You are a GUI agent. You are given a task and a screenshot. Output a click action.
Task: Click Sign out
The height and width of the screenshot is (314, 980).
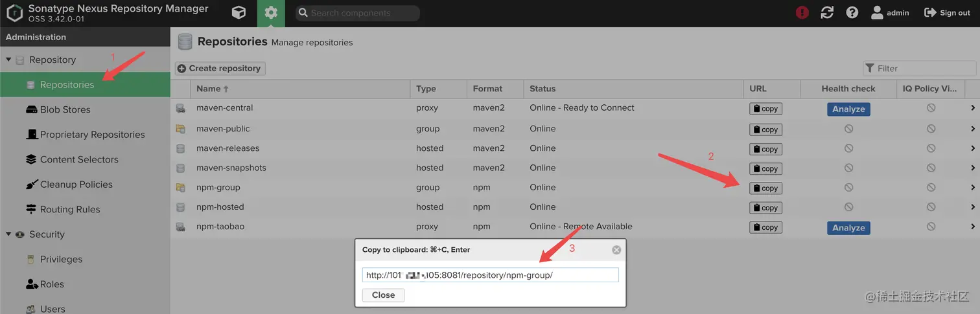pyautogui.click(x=947, y=12)
